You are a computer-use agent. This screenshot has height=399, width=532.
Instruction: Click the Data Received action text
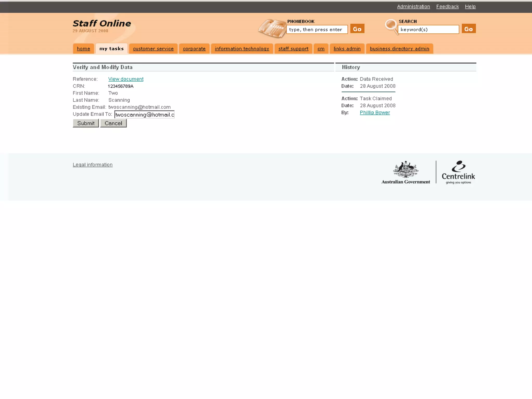[x=376, y=79]
